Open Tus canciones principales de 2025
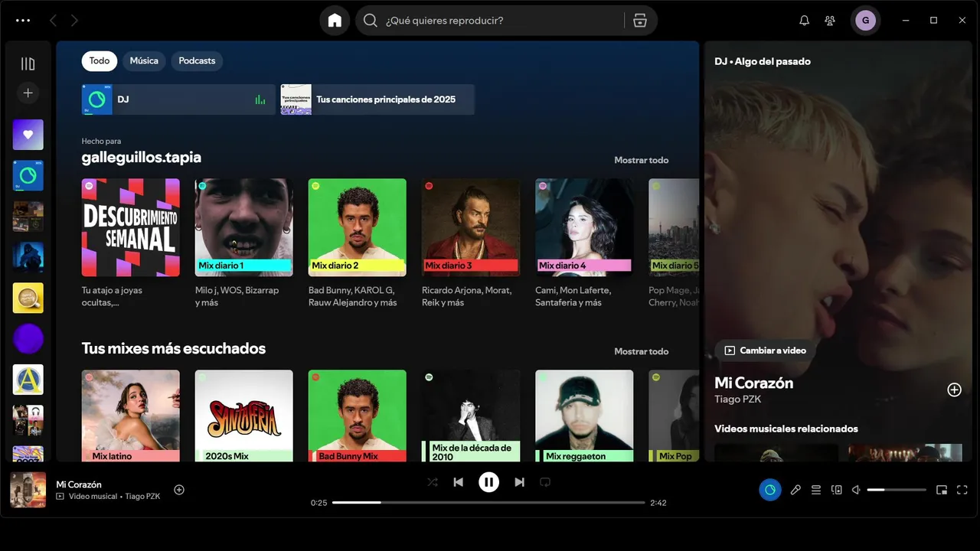 tap(377, 99)
